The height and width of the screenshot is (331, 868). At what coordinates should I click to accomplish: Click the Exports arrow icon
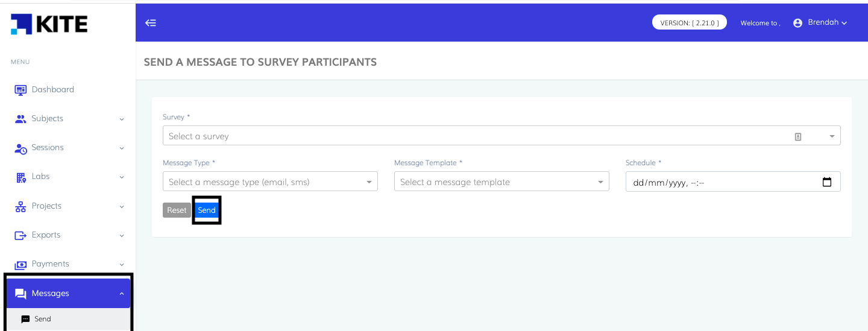tap(20, 235)
